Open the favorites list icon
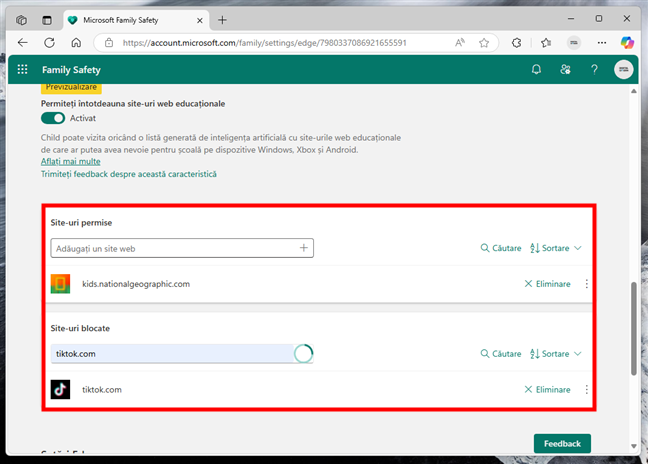 point(546,43)
